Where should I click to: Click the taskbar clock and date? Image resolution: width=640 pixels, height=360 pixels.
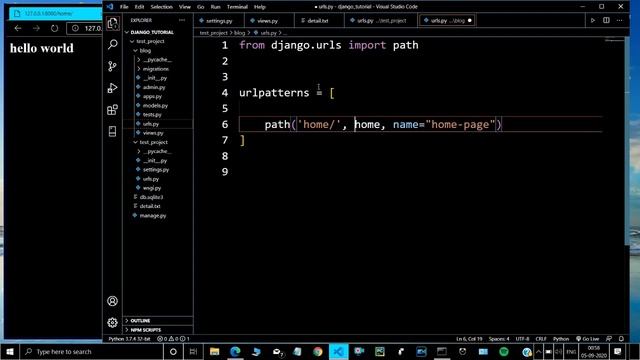593,351
